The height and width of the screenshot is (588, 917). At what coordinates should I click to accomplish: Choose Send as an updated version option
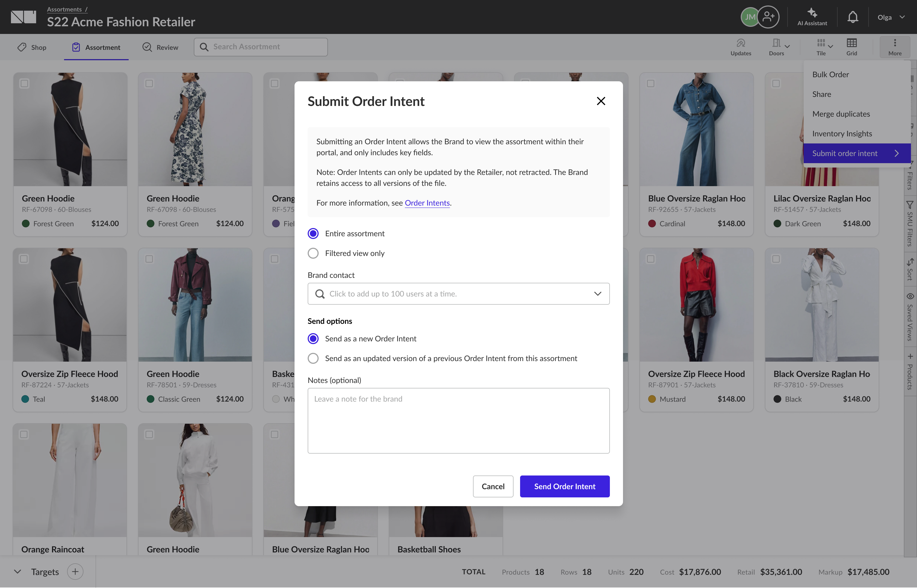click(x=313, y=358)
